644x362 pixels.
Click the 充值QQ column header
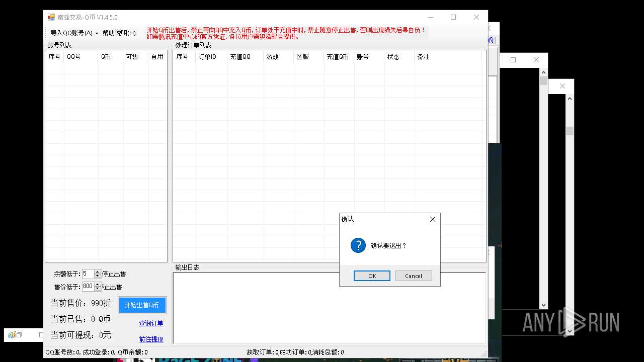click(x=245, y=57)
